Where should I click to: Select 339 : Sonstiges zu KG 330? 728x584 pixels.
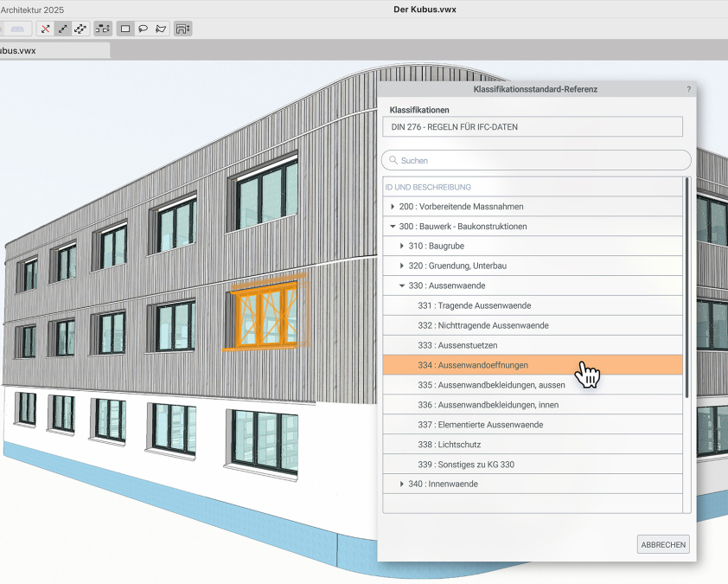(x=533, y=465)
